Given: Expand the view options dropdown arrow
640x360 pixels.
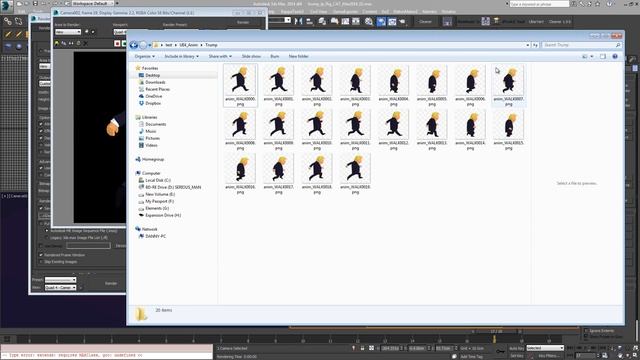Looking at the screenshot, I should click(x=592, y=56).
